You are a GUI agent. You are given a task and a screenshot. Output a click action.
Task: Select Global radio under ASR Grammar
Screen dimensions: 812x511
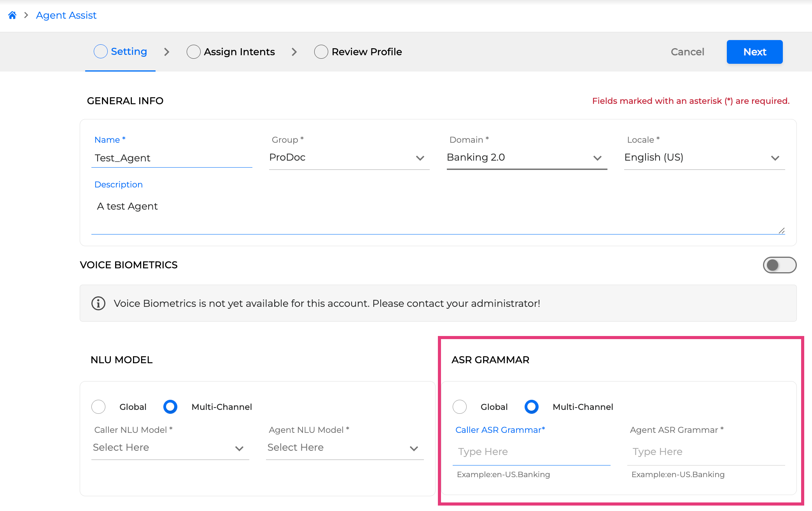460,407
